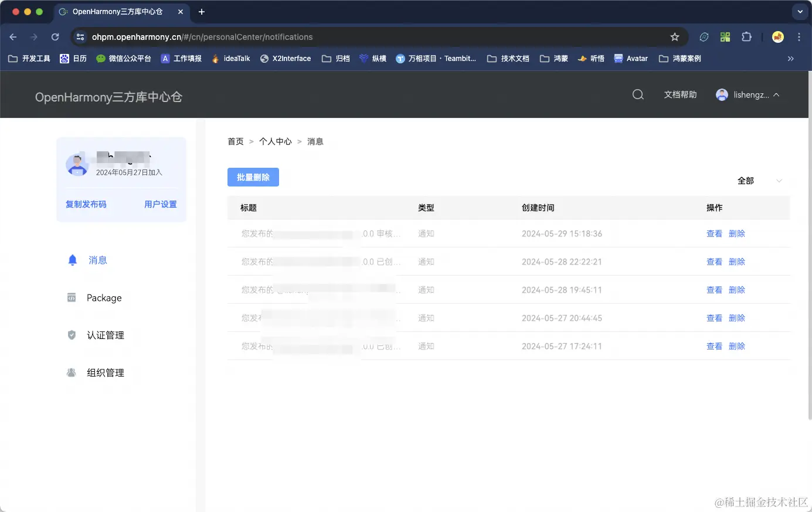812x512 pixels.
Task: Click the browser address bar URL
Action: coord(202,37)
